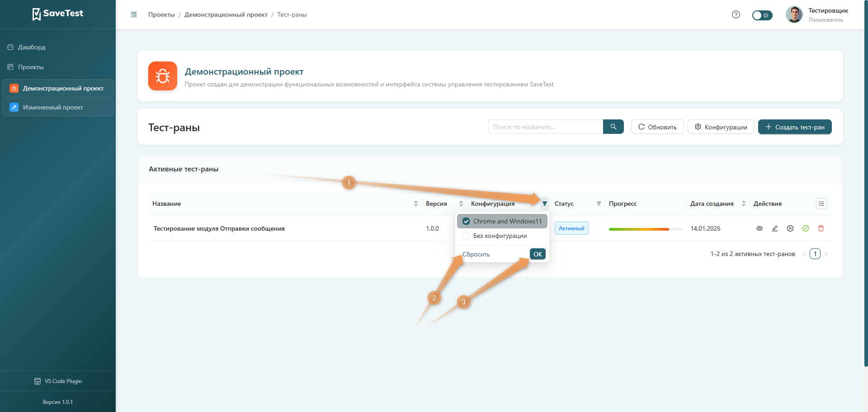Click the search magnifier button

(613, 127)
